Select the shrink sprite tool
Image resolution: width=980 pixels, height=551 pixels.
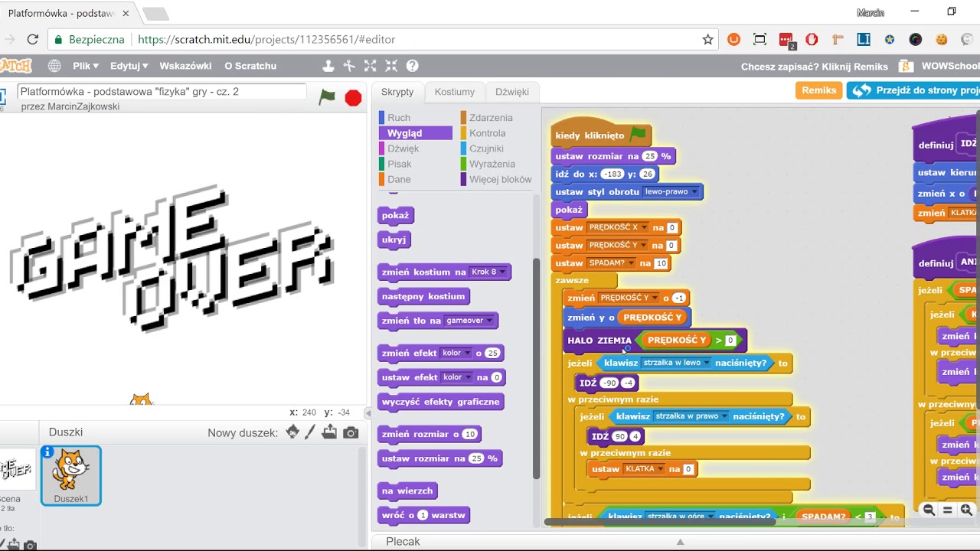[391, 66]
